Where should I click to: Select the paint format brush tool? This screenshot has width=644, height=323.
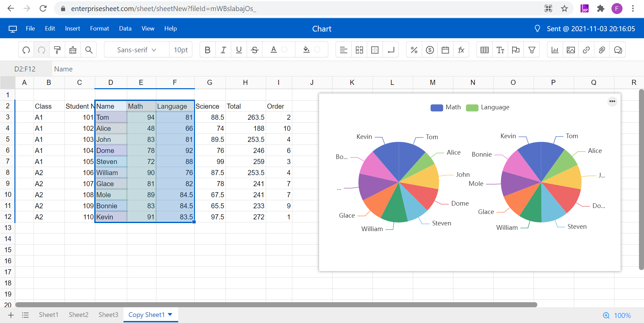57,50
